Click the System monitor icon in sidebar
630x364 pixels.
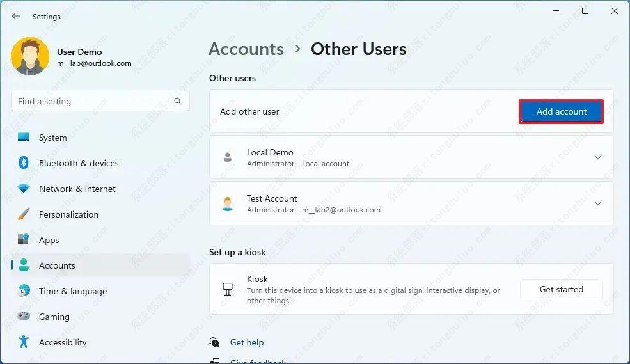click(x=24, y=138)
